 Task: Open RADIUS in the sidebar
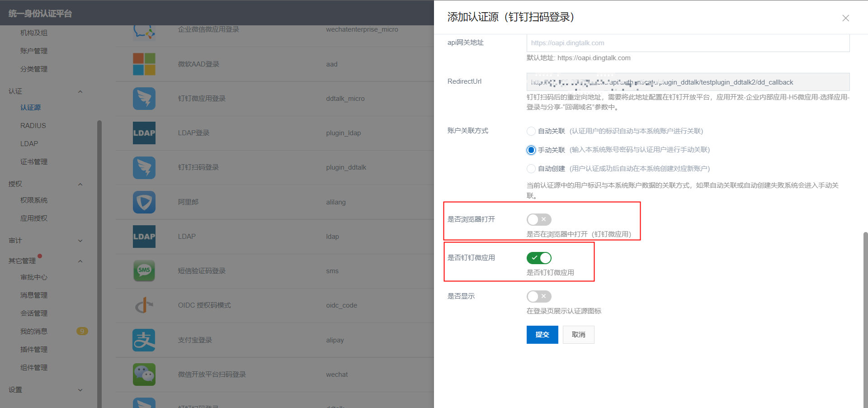33,125
